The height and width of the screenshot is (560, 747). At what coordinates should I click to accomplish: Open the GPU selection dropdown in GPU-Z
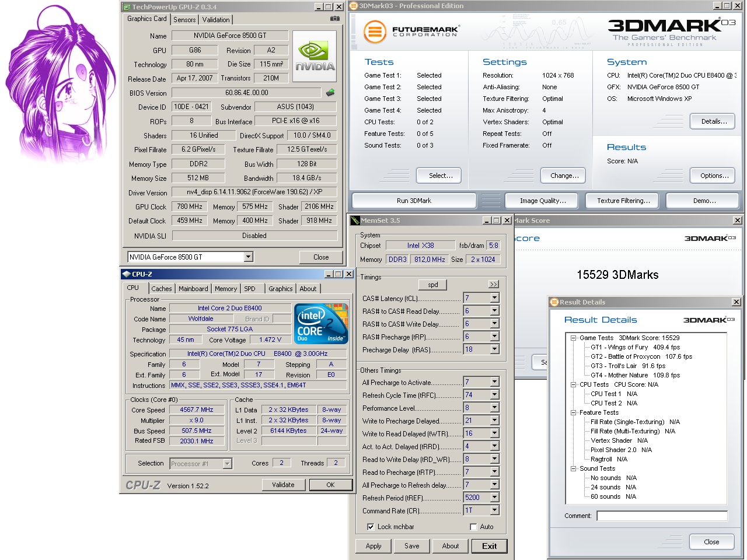[248, 257]
